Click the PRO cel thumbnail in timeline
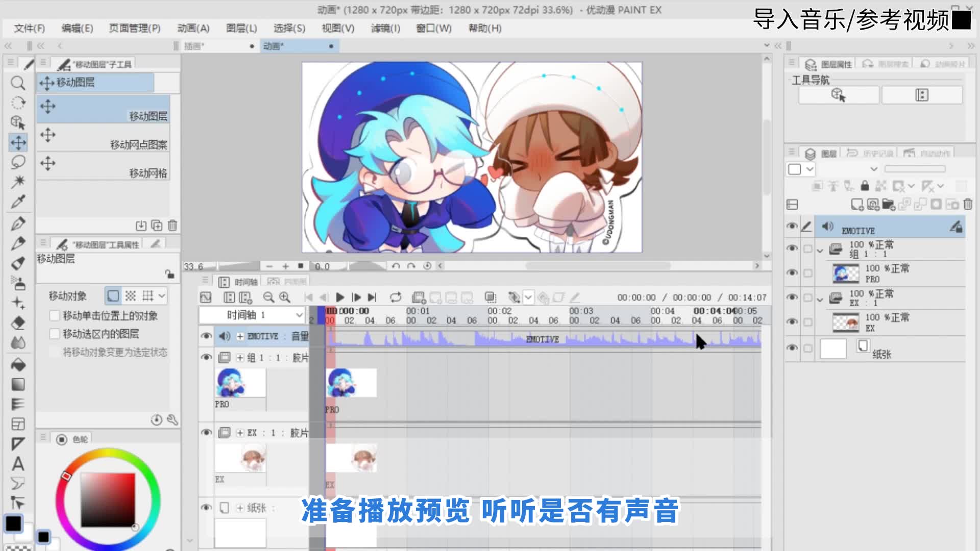 (351, 383)
